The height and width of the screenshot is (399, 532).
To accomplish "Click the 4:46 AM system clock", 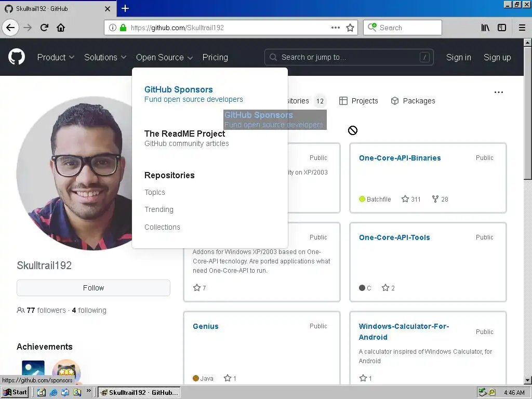I will pyautogui.click(x=514, y=393).
